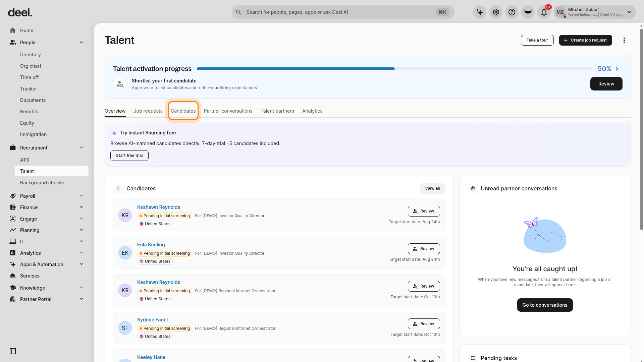Open Sydnee Fadel's candidate profile link
Viewport: 644px width, 362px height.
[x=152, y=320]
